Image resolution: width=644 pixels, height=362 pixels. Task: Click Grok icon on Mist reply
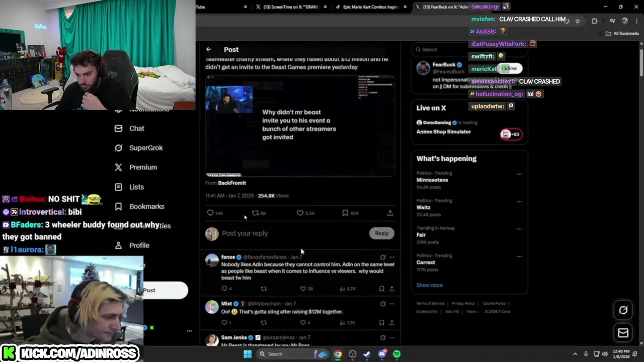(x=383, y=304)
